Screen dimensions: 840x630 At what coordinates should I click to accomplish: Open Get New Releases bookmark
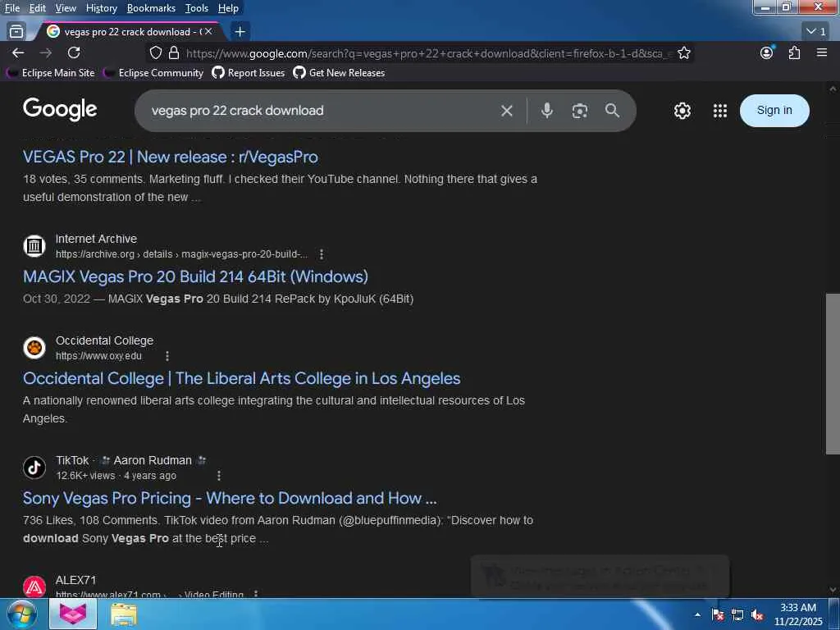pyautogui.click(x=339, y=73)
